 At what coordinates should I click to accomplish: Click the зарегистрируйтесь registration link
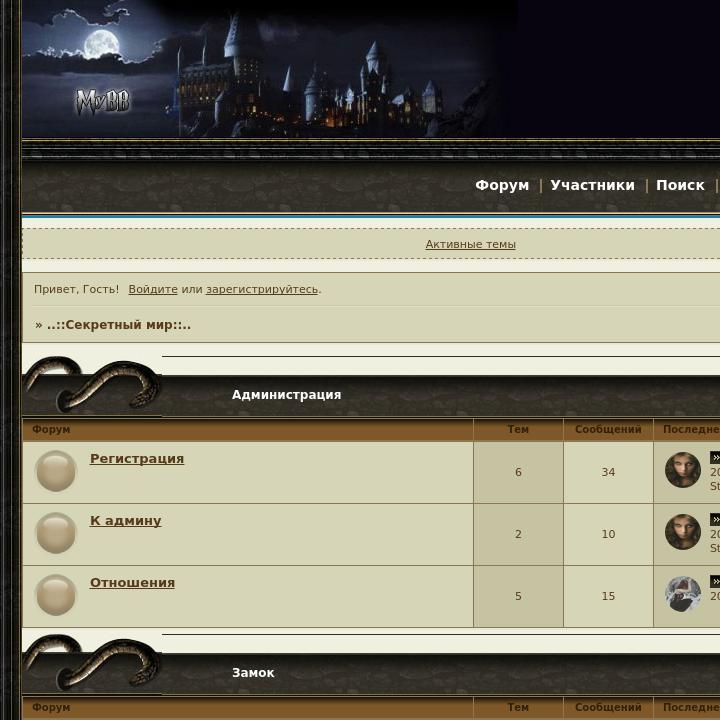(x=262, y=289)
